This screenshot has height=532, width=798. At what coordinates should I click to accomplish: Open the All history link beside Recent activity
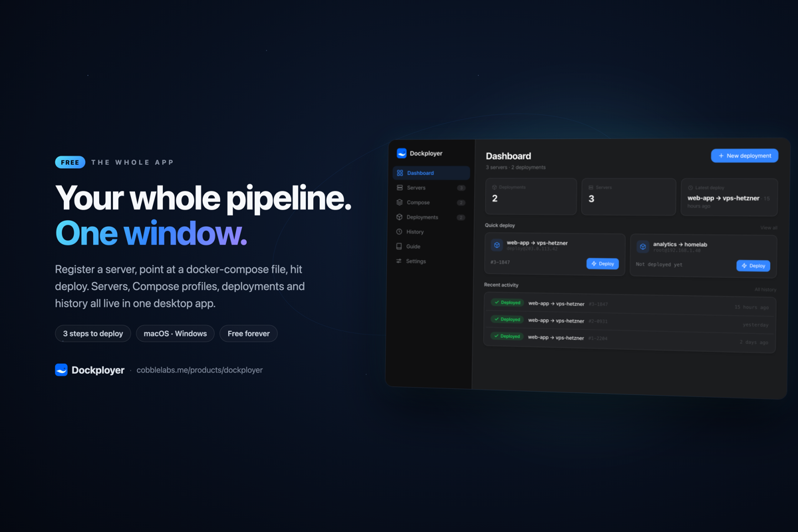tap(765, 290)
